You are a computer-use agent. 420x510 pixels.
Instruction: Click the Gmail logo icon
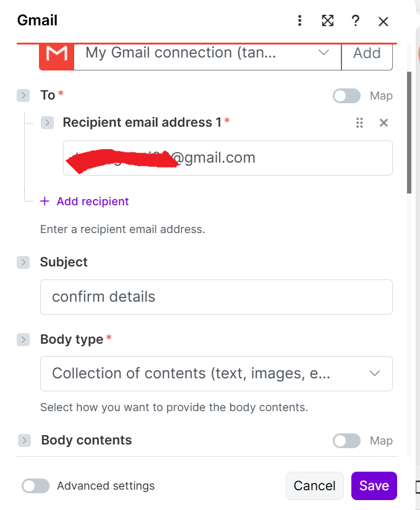(56, 54)
